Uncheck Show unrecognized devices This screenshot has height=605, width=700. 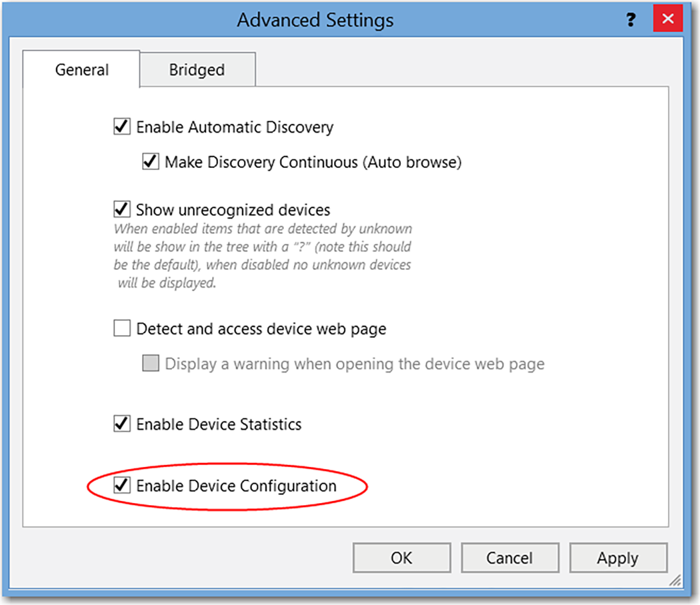point(121,209)
